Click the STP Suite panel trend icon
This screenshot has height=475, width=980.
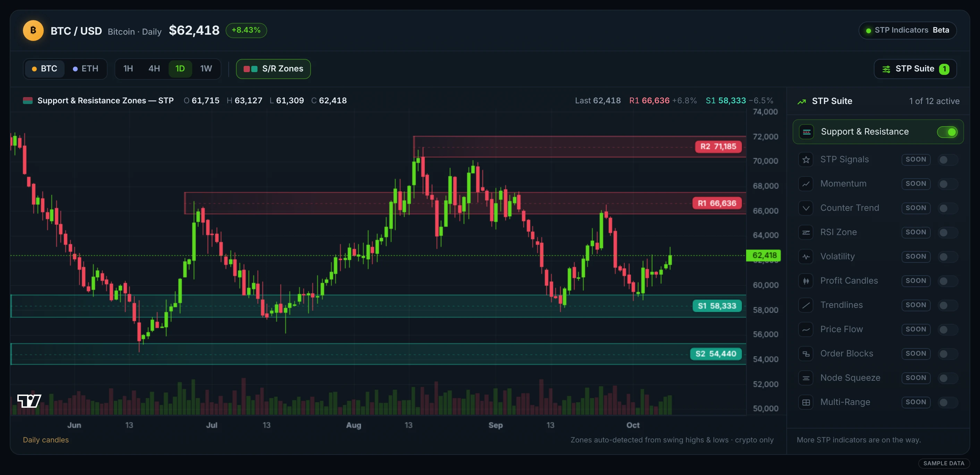tap(802, 102)
